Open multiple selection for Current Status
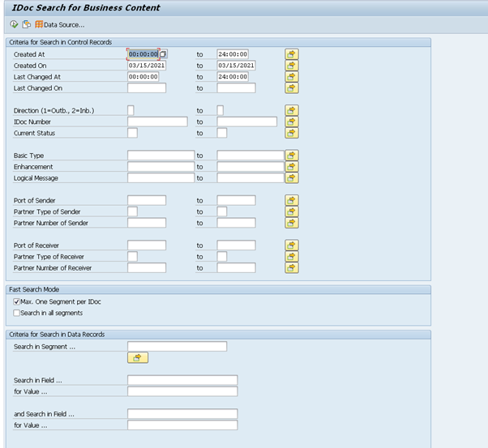 coord(292,133)
